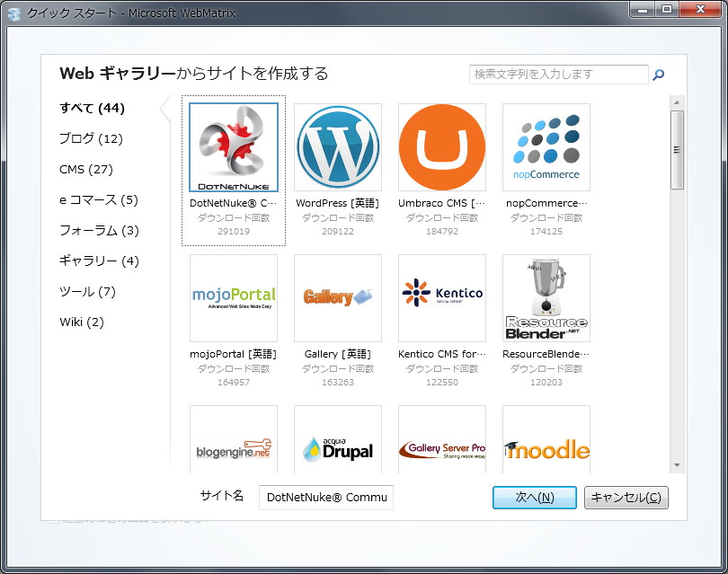Select the Acquia Drupal template icon
The width and height of the screenshot is (728, 574).
point(337,446)
